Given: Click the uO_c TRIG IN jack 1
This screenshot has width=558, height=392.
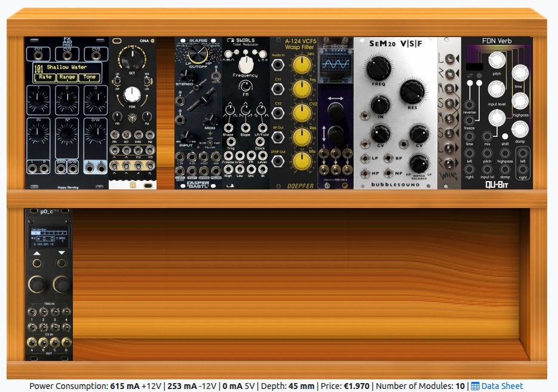Looking at the screenshot, I should (32, 313).
